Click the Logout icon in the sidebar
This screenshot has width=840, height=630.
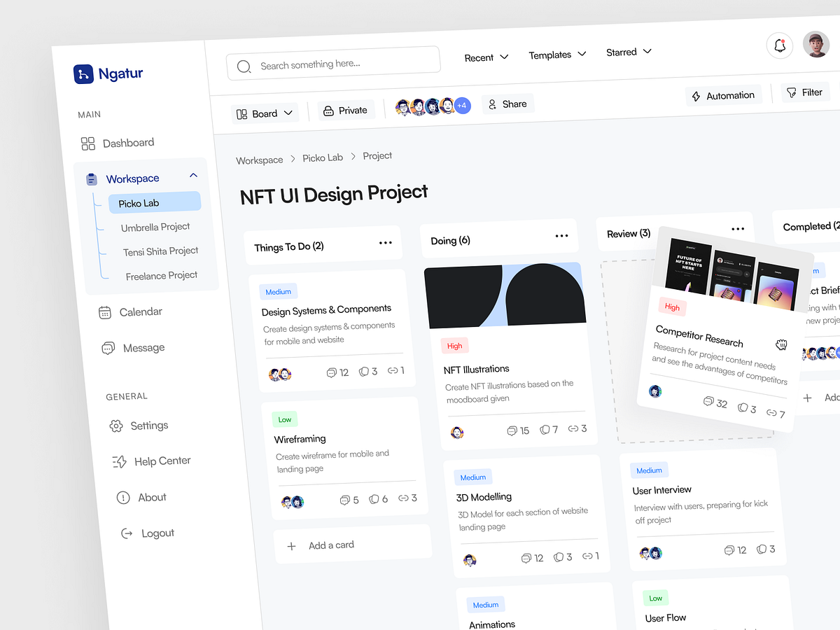(126, 533)
